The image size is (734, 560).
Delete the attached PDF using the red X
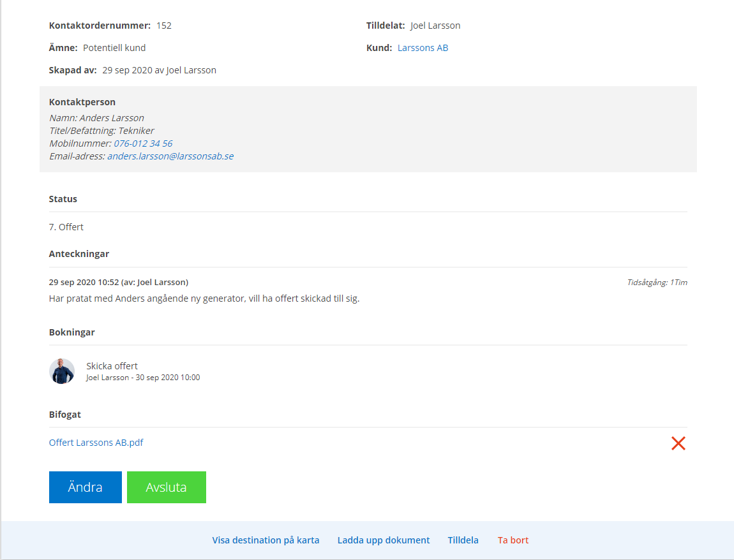click(678, 443)
